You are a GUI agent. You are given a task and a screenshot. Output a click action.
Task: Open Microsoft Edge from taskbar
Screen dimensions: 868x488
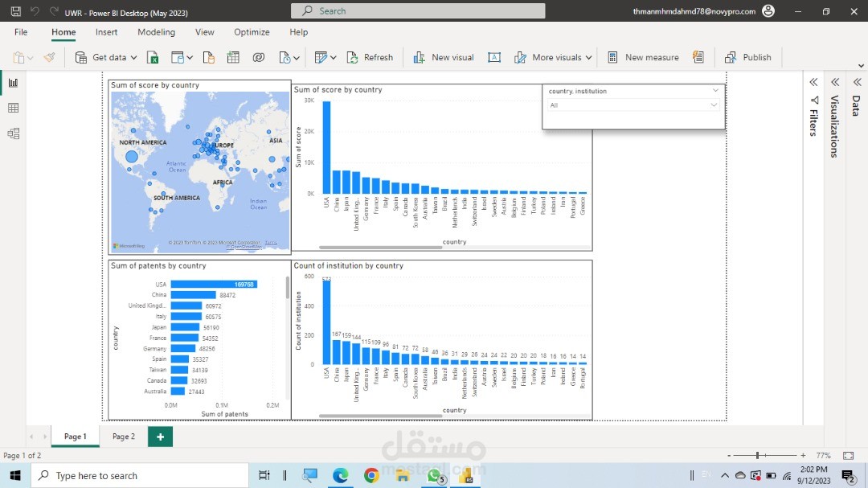[341, 475]
